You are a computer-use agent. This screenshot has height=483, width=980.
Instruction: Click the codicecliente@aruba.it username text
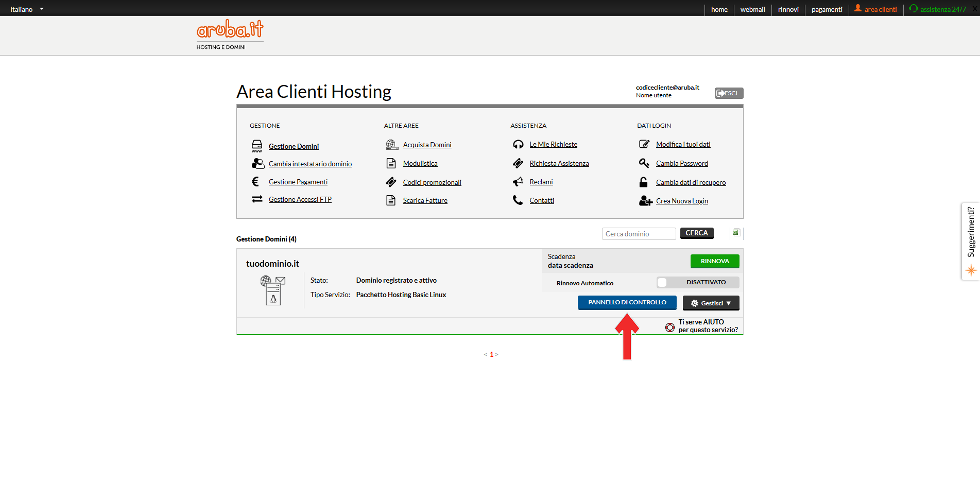pos(667,87)
